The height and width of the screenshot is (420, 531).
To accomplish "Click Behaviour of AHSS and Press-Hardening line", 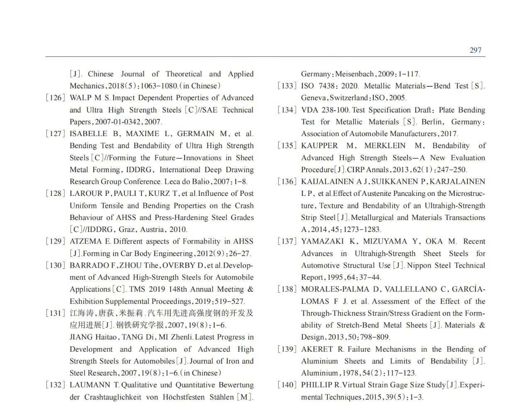I will (x=161, y=217).
